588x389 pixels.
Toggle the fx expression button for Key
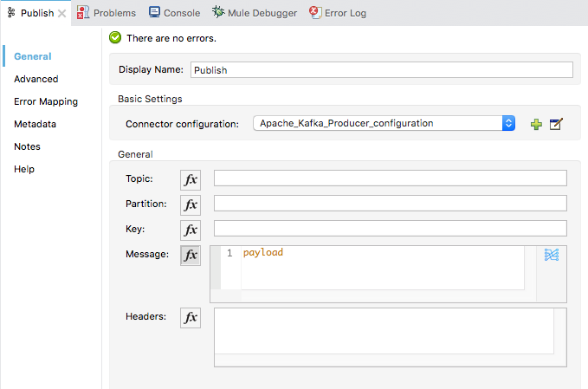tap(190, 230)
